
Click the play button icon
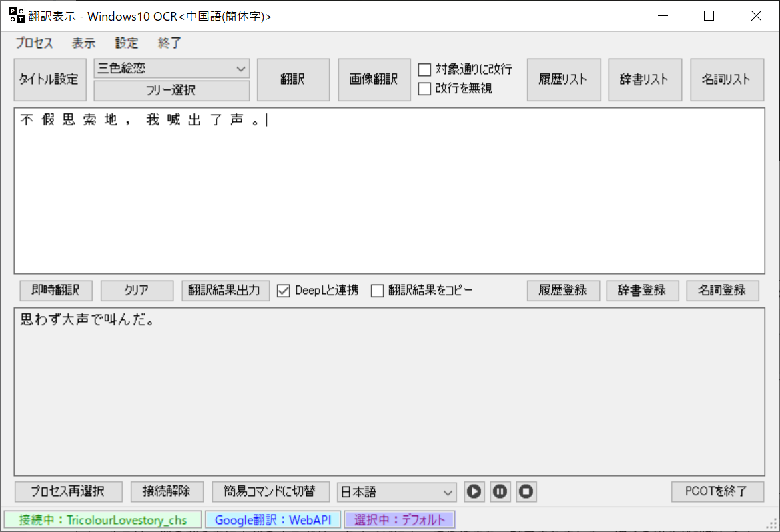click(474, 492)
